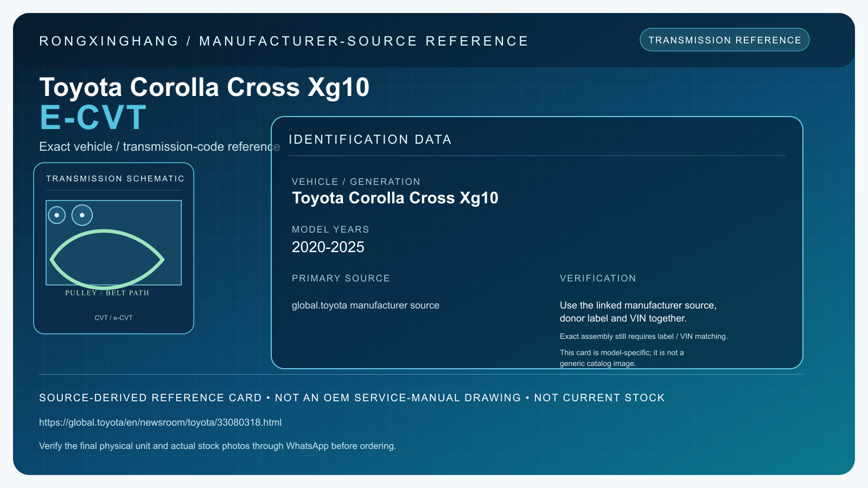
Task: Click the 'TRANSMISSION SCHEMATIC' card heading
Action: pos(115,178)
